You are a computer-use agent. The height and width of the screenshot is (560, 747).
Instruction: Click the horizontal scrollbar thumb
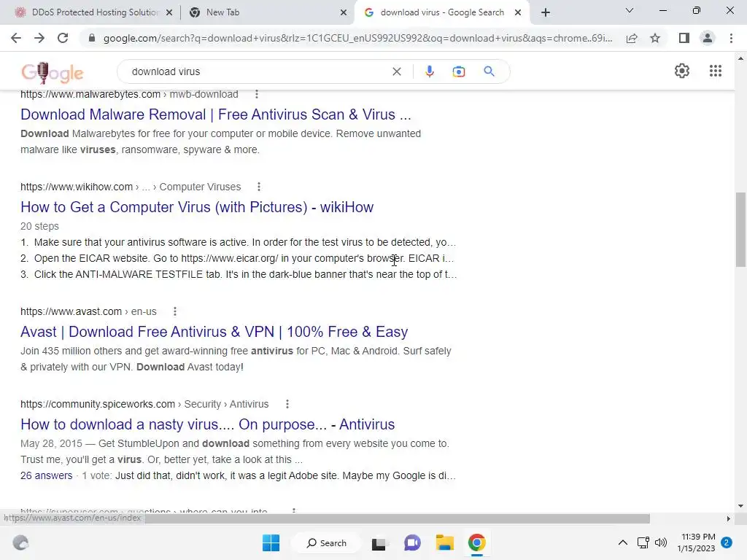(398, 518)
